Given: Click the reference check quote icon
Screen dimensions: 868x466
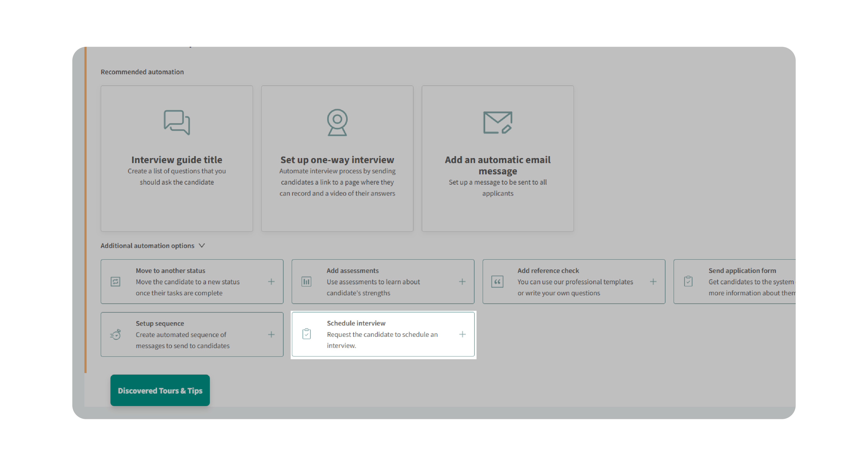Looking at the screenshot, I should click(x=497, y=282).
